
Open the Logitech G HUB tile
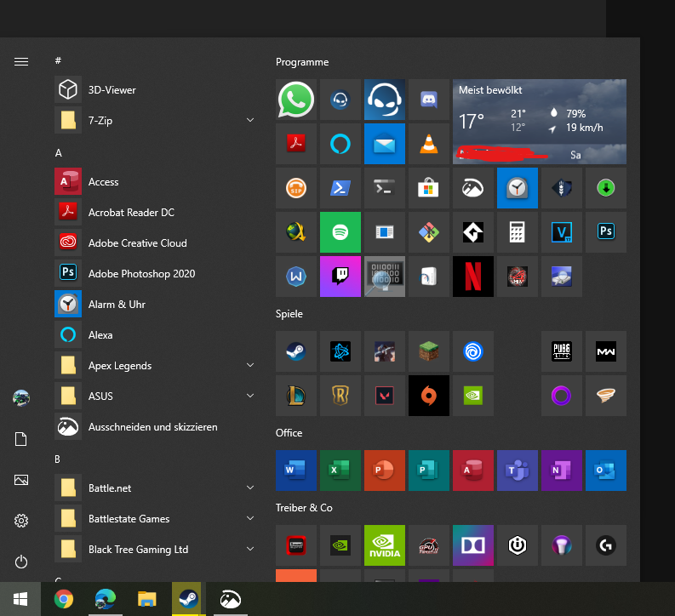(606, 545)
